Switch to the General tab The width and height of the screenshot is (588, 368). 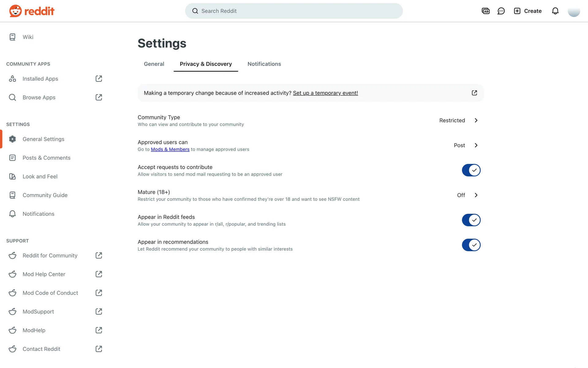coord(154,64)
